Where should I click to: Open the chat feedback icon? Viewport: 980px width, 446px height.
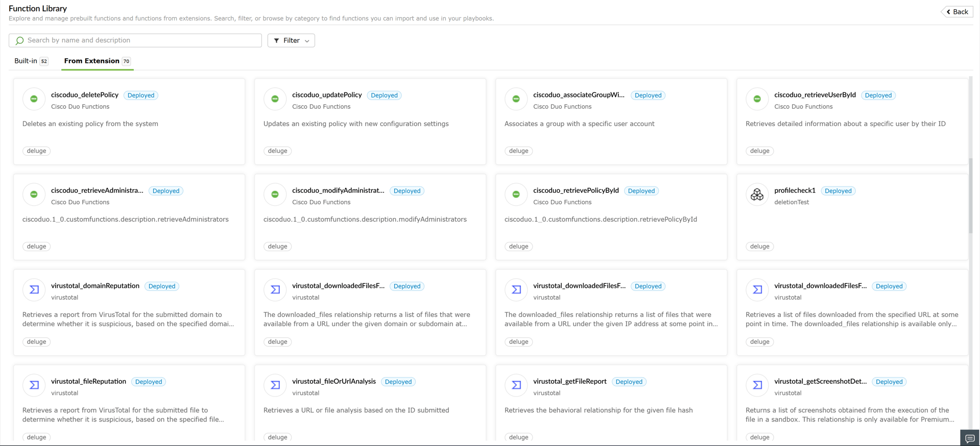(970, 438)
